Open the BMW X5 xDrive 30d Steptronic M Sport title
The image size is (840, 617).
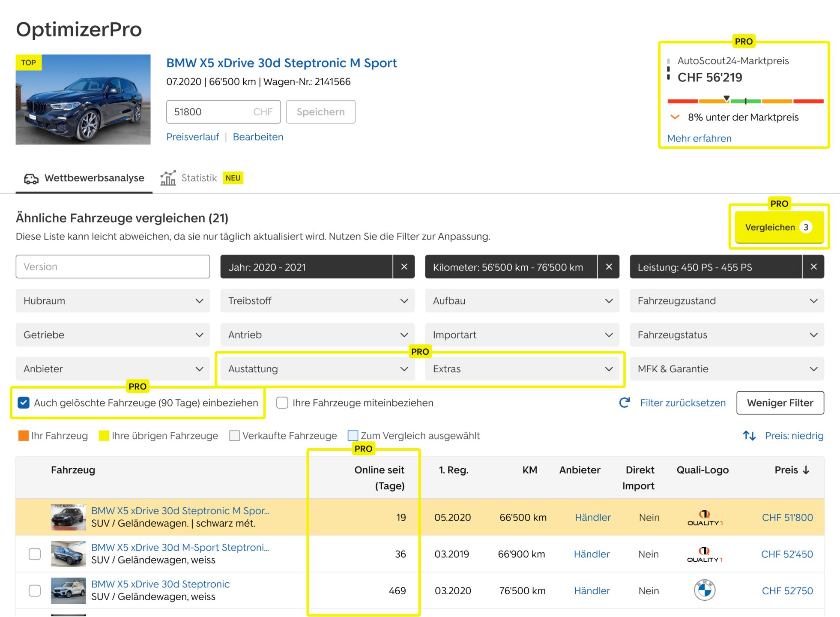[x=281, y=63]
